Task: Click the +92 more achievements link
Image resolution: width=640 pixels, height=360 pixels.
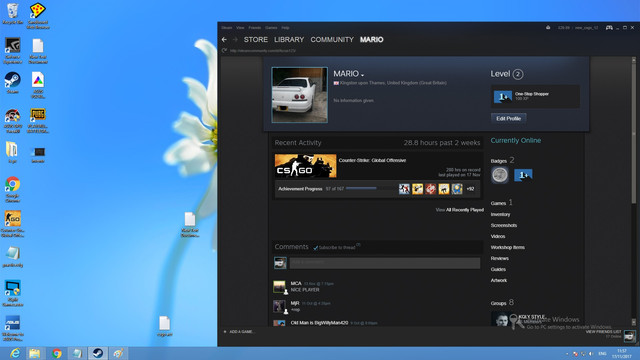Action: 470,189
